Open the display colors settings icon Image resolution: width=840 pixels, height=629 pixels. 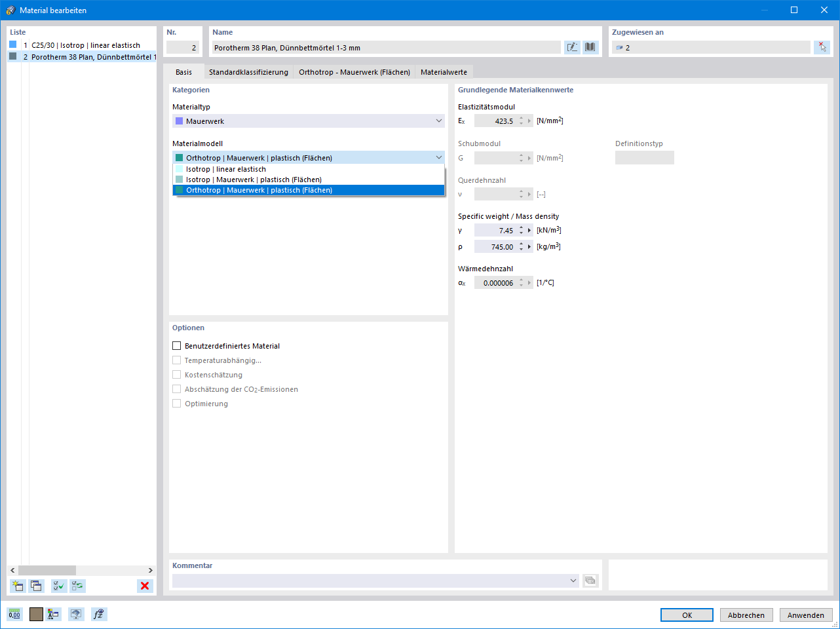pyautogui.click(x=54, y=614)
